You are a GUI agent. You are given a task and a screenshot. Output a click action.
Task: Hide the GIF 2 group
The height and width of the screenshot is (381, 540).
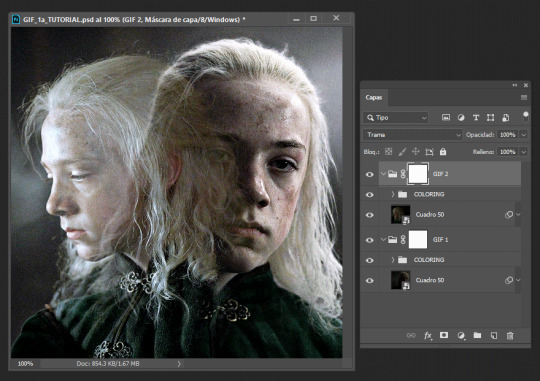[370, 174]
